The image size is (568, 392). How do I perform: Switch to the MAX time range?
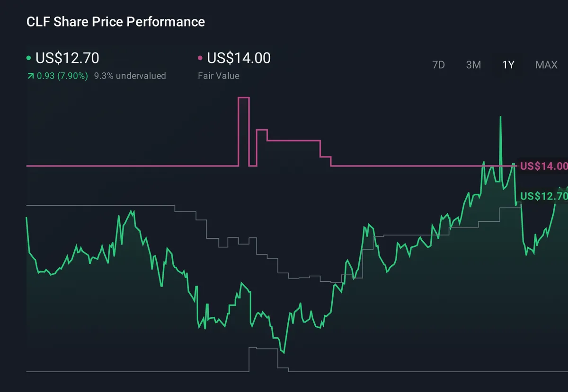[x=546, y=65]
